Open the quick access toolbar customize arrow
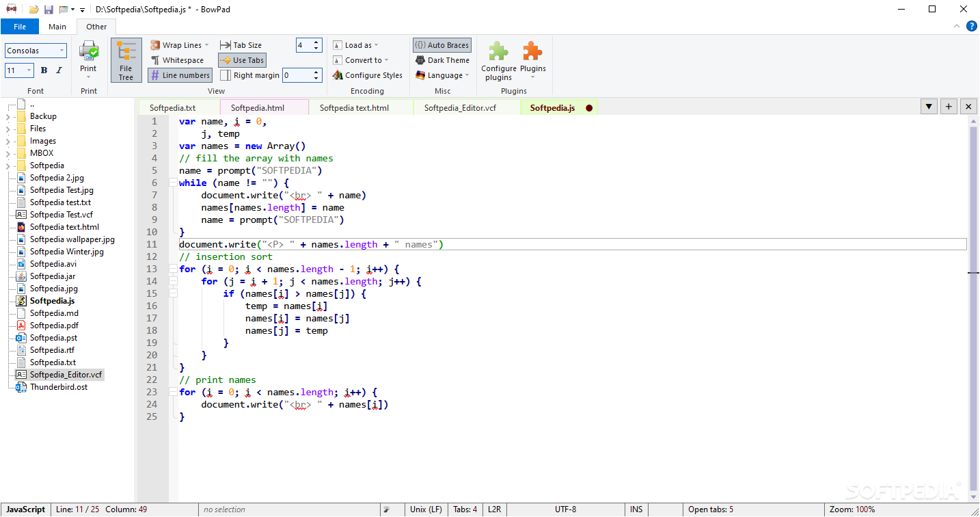 [x=83, y=10]
